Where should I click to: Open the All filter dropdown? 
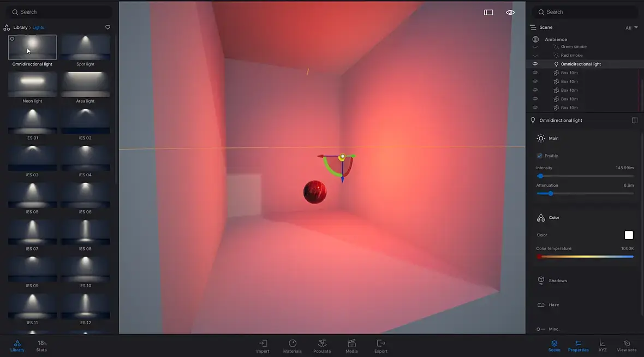click(631, 28)
